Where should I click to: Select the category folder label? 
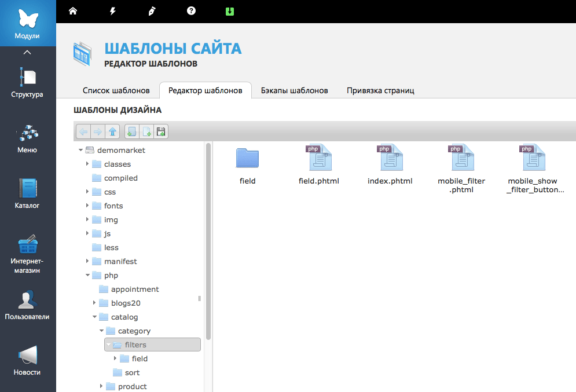(x=134, y=331)
